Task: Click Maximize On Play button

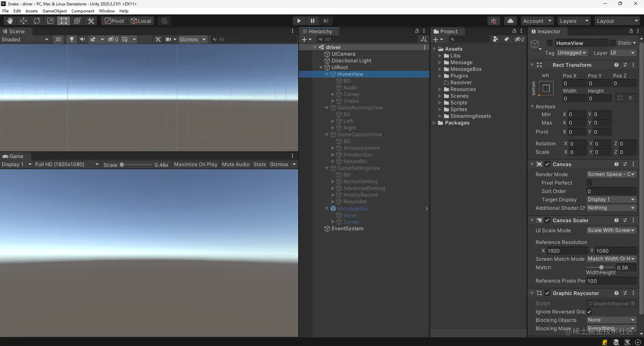Action: tap(195, 164)
